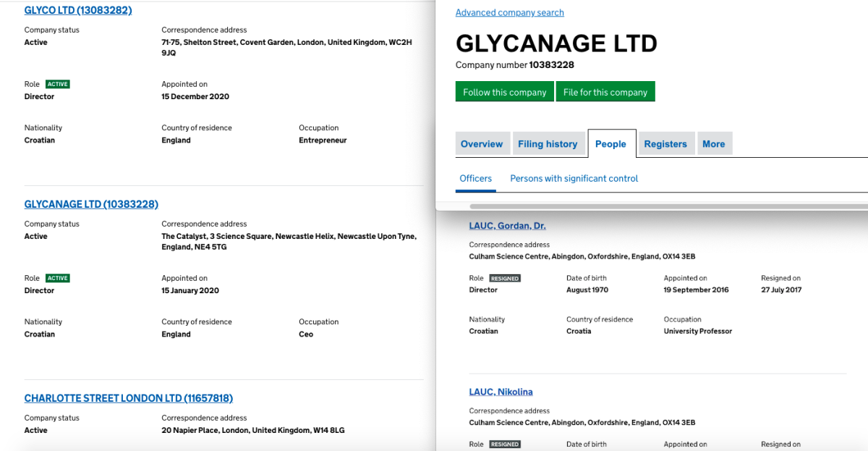Click the 19 September 2016 appointed date

[x=697, y=290]
